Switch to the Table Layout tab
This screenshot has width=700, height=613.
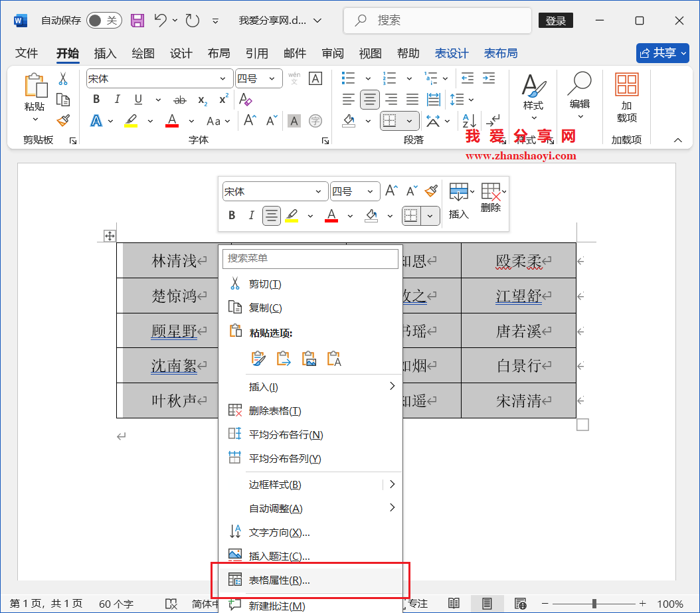[501, 54]
